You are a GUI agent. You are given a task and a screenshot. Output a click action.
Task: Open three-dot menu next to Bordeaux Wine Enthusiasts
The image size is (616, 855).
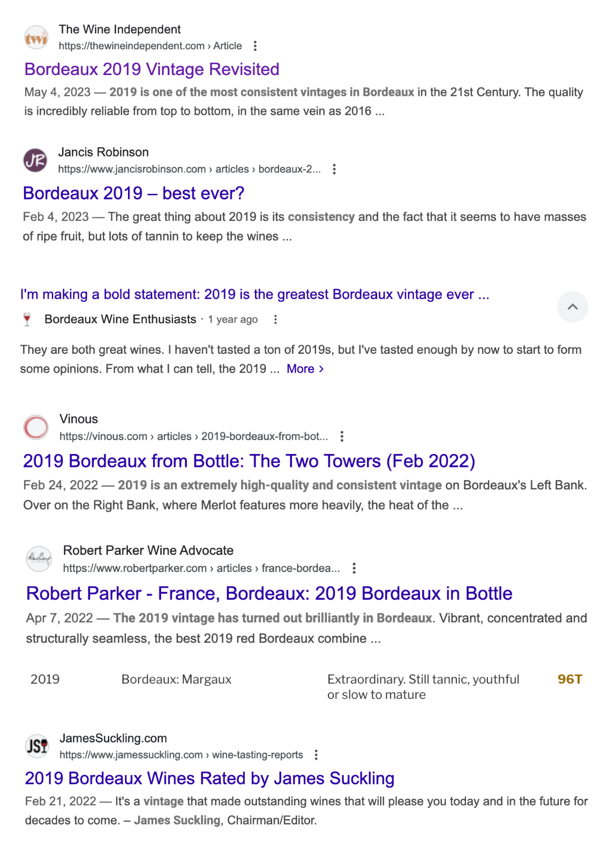coord(275,319)
